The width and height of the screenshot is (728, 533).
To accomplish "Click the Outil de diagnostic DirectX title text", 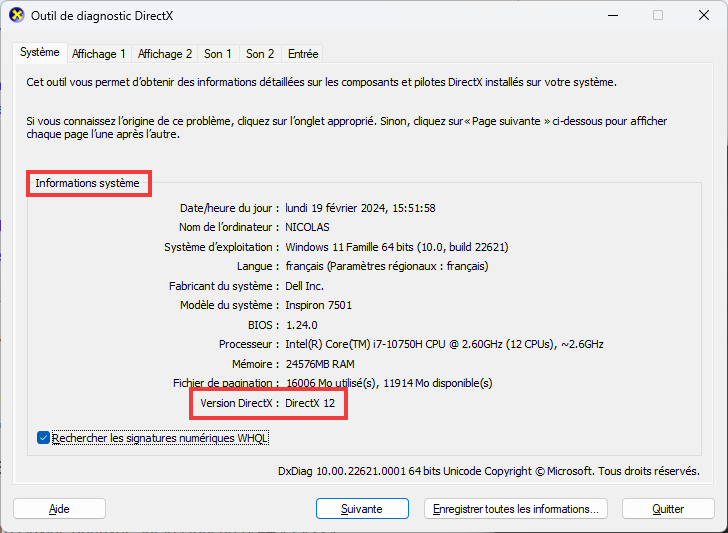I will 102,16.
